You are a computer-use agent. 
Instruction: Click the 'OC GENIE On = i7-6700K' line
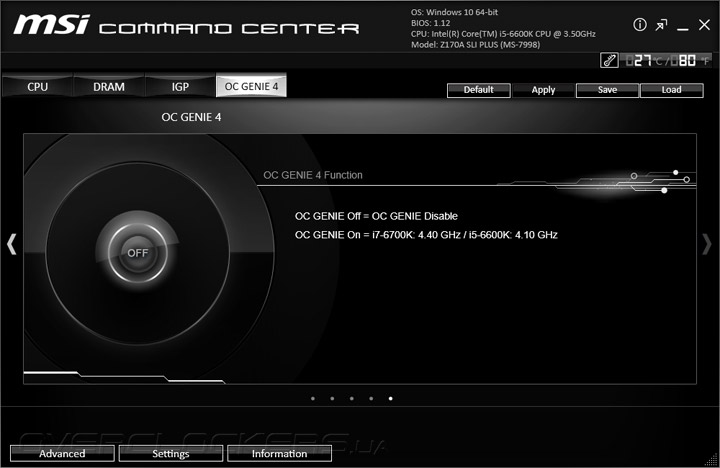click(x=426, y=235)
